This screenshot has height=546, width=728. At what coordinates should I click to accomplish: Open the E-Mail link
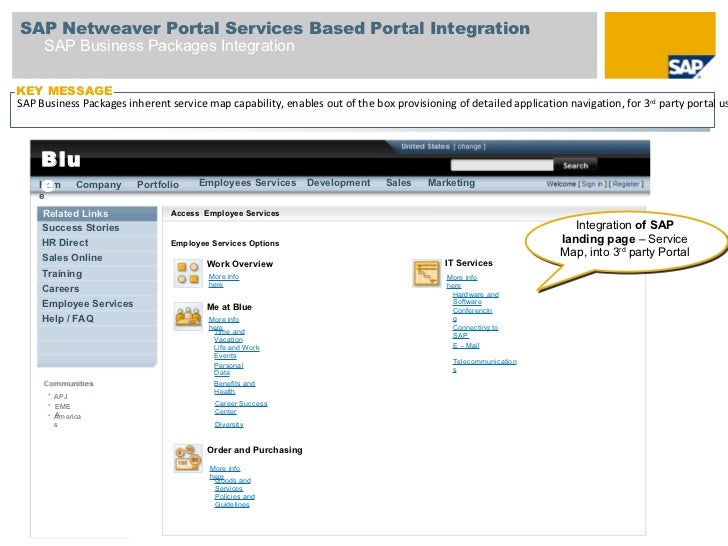(466, 345)
